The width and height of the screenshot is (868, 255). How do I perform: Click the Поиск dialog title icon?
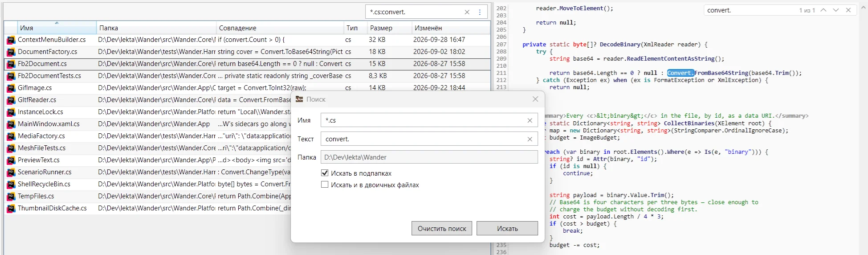pyautogui.click(x=299, y=99)
